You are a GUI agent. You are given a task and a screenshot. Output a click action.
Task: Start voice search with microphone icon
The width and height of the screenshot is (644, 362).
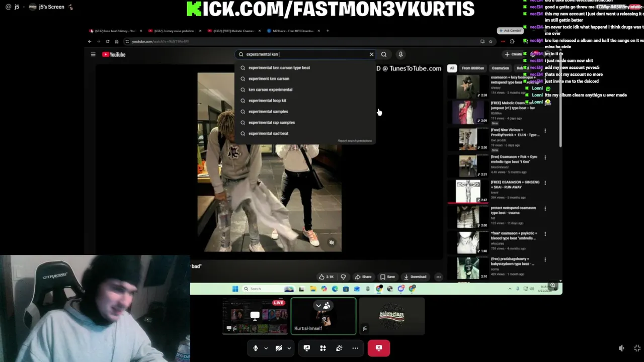[x=400, y=54]
